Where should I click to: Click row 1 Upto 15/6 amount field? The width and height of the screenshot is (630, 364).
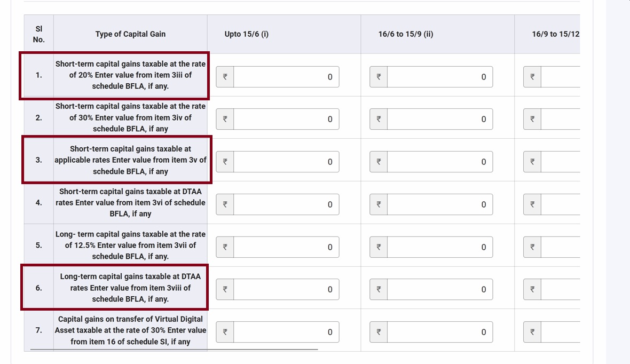pyautogui.click(x=286, y=77)
